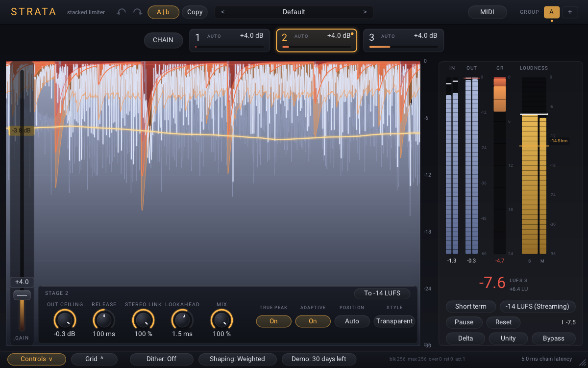Click the -14 Strm loudness target marker

(559, 141)
